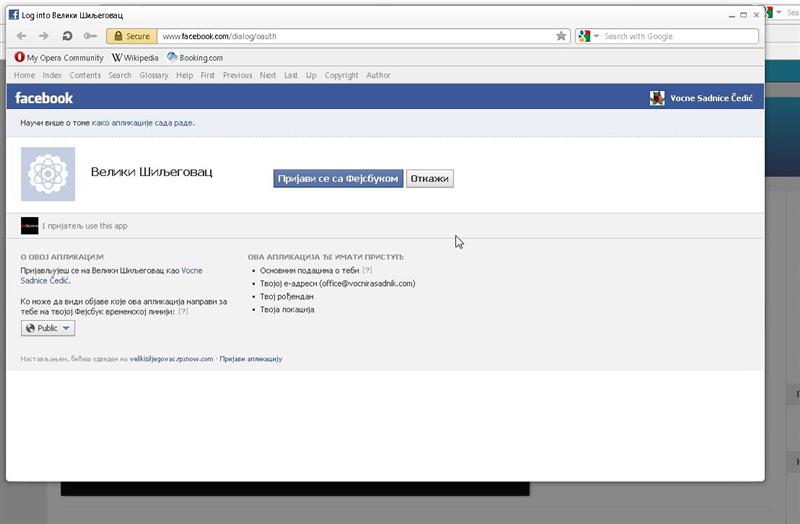The image size is (800, 524).
Task: Open the My Opera Community bookmark
Action: coord(59,58)
